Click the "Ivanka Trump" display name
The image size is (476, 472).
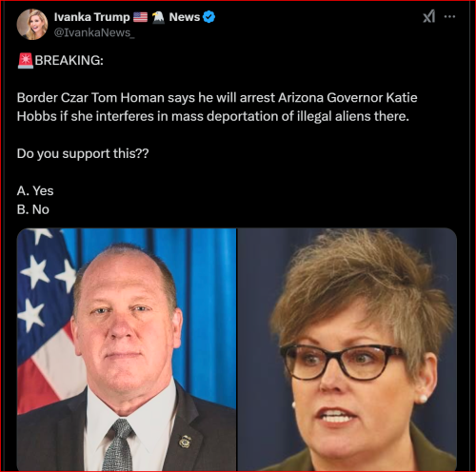(x=91, y=17)
